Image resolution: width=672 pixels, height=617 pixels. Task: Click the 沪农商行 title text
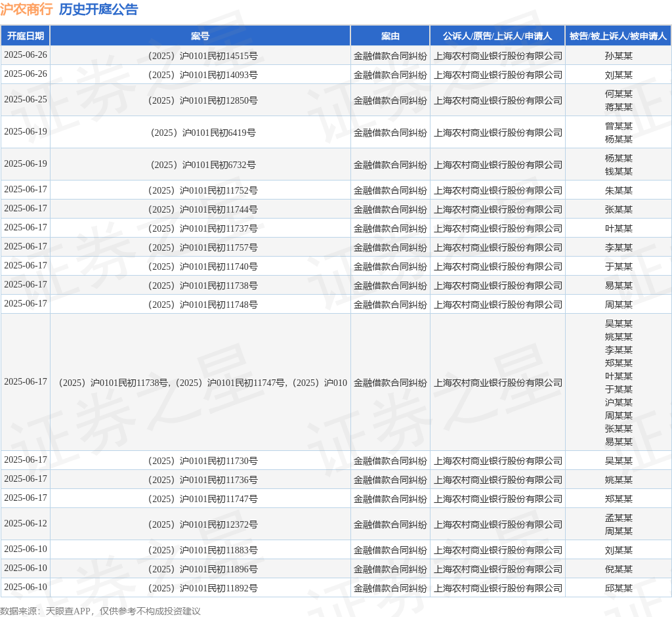[26, 9]
